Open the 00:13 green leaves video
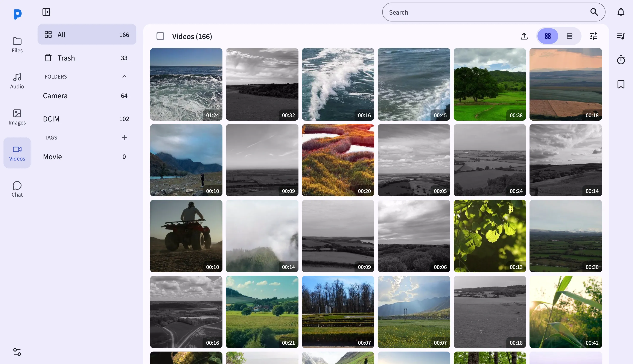633x364 pixels. 490,236
